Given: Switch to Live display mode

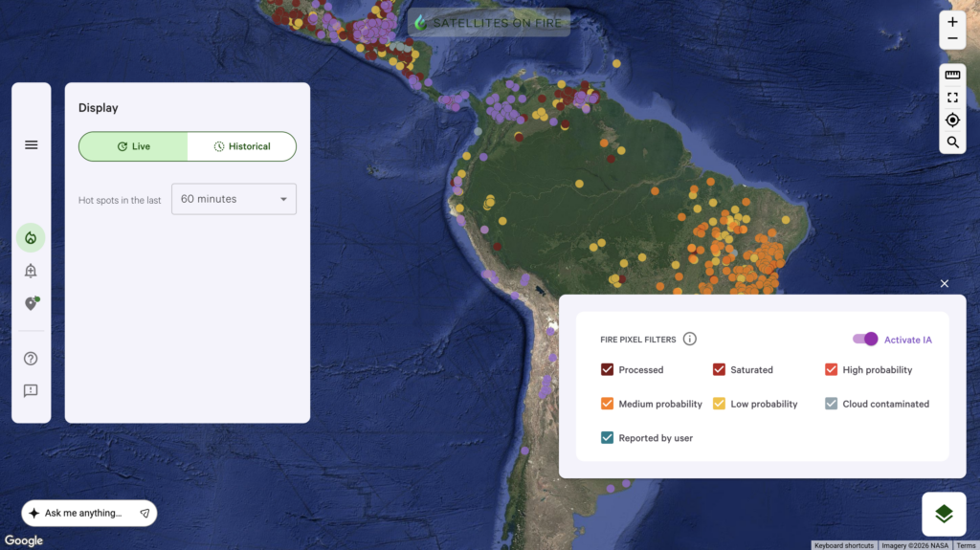Looking at the screenshot, I should 133,146.
